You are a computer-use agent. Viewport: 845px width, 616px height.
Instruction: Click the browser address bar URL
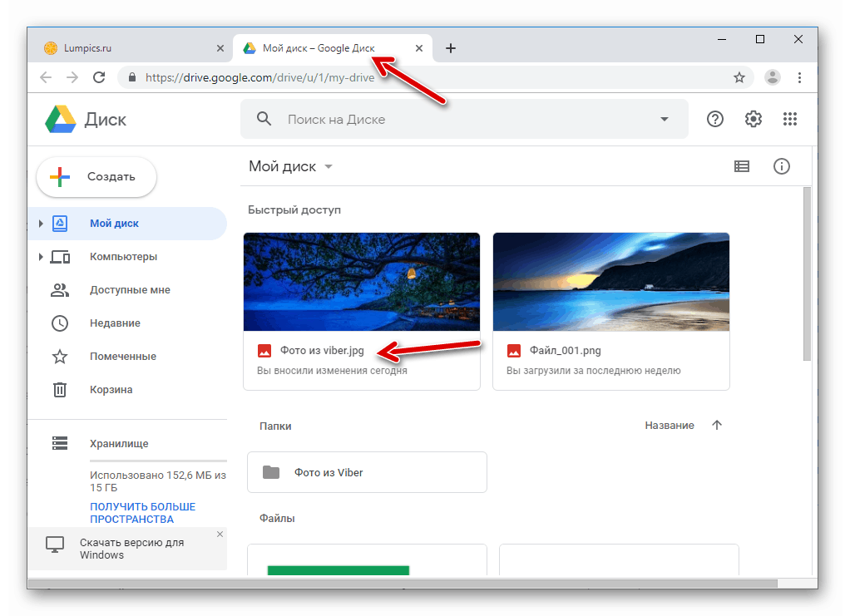pyautogui.click(x=259, y=77)
